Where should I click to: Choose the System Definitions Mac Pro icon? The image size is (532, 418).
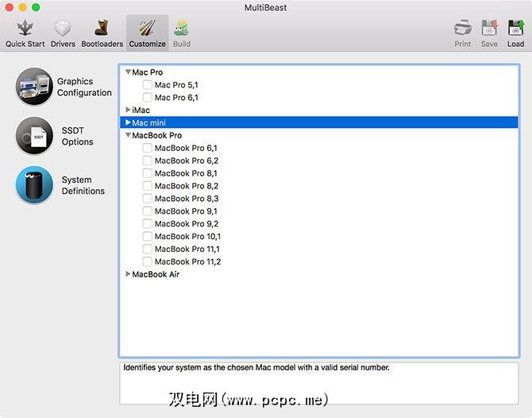pyautogui.click(x=34, y=185)
